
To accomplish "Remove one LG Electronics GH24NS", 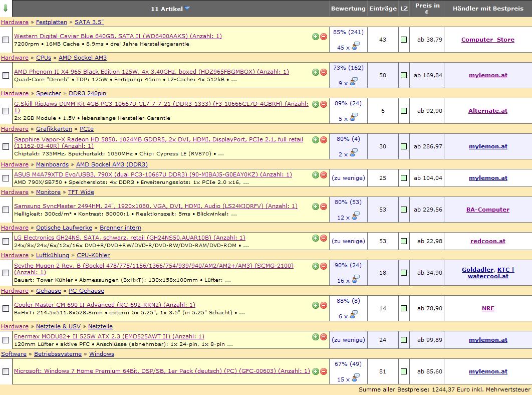I will [x=324, y=238].
